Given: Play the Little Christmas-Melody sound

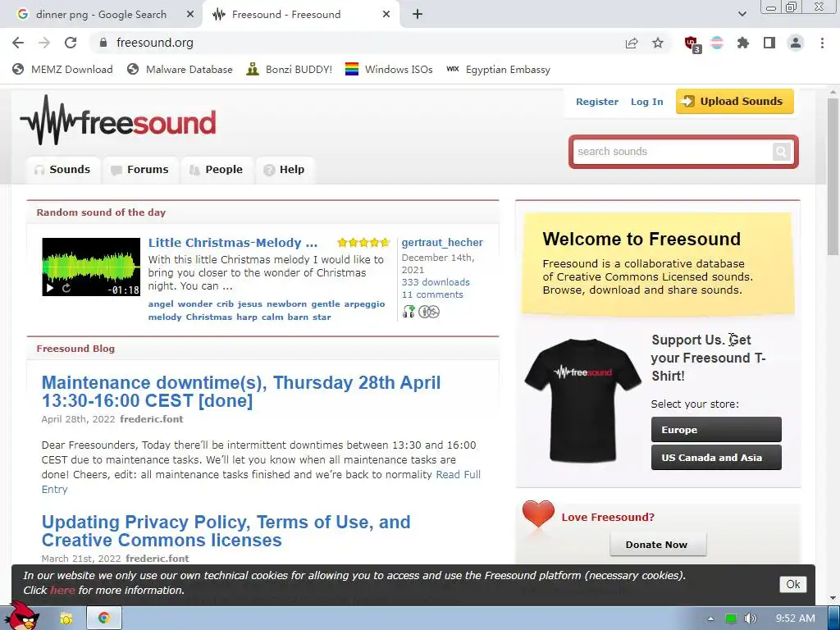Looking at the screenshot, I should tap(50, 288).
